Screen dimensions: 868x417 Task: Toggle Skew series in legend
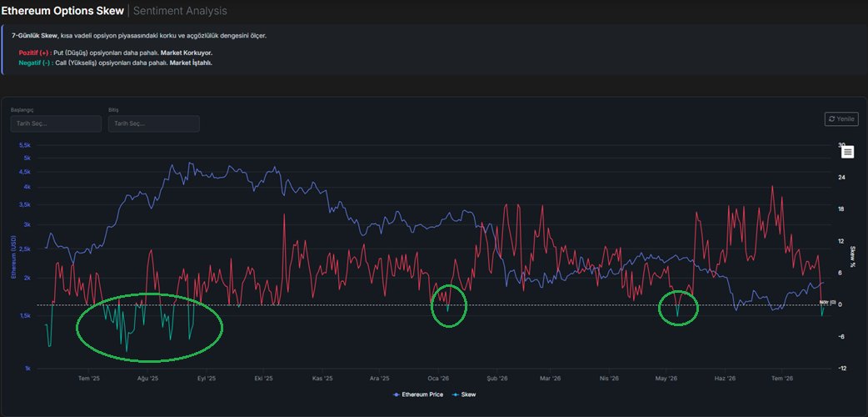[x=463, y=394]
